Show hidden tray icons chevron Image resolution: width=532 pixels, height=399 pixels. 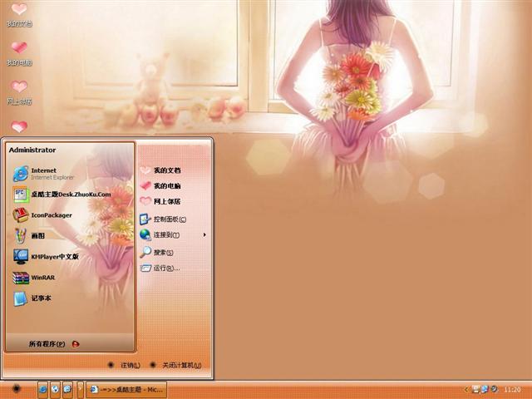(x=466, y=389)
